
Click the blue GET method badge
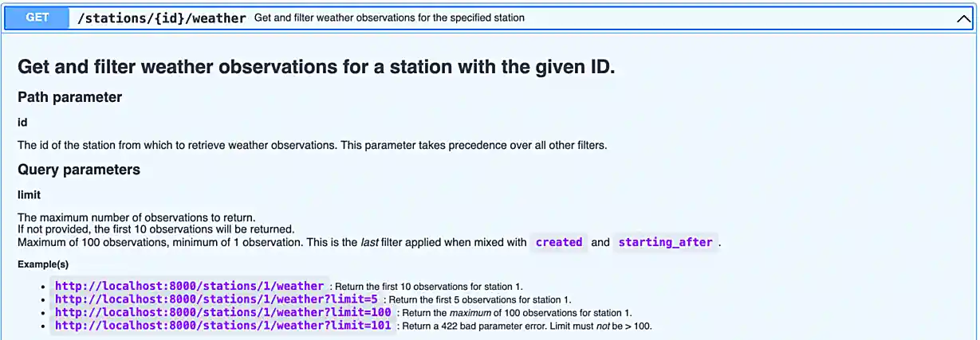(x=37, y=18)
